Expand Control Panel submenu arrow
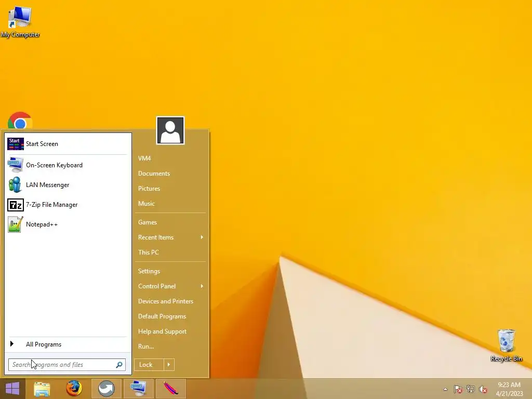 tap(202, 286)
